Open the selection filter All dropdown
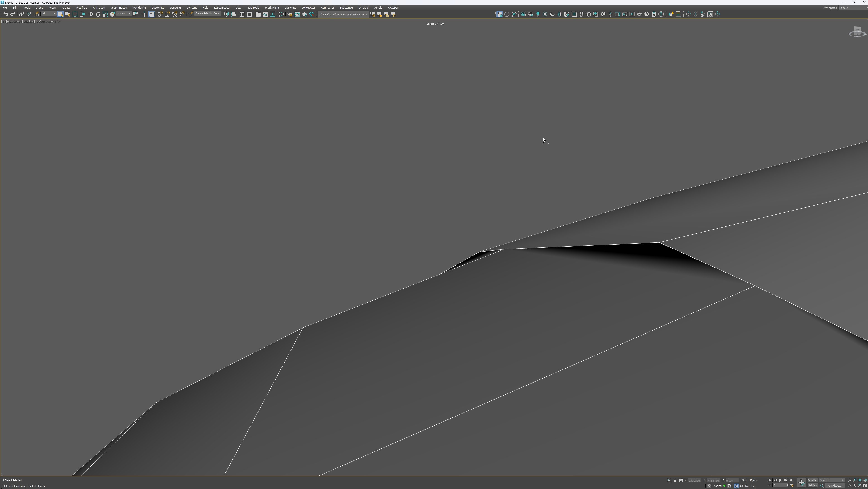The height and width of the screenshot is (489, 868). (48, 14)
